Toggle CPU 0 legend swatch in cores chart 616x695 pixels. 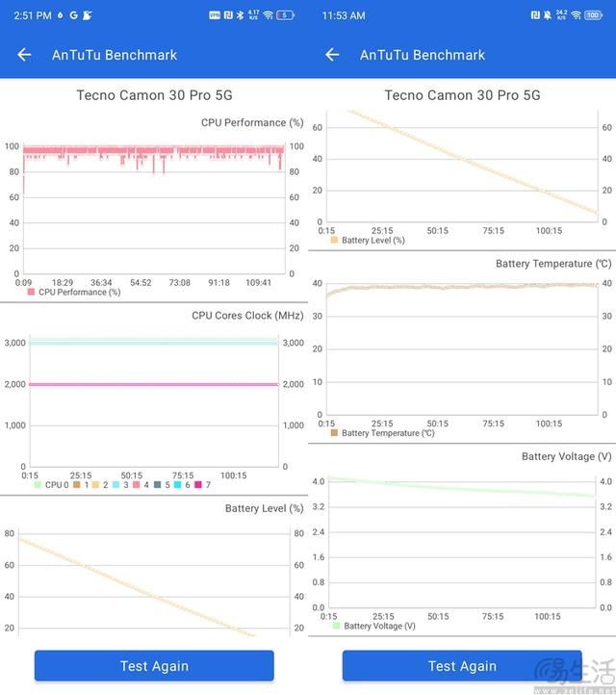[38, 485]
